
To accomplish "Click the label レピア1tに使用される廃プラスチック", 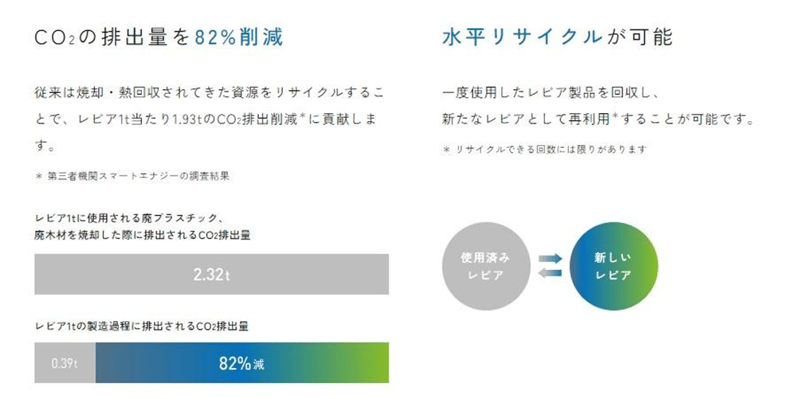I will 128,219.
